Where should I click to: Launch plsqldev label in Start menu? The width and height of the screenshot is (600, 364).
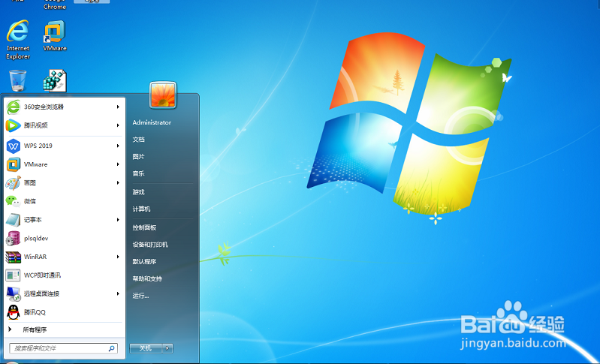tap(36, 238)
